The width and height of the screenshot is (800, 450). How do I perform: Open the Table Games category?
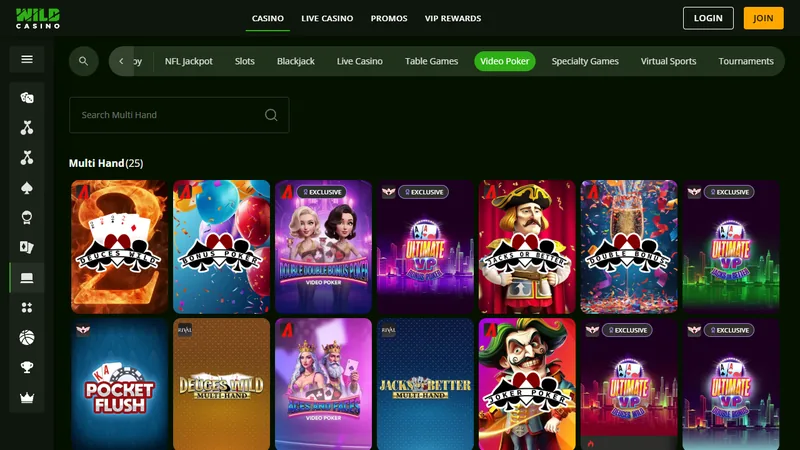click(431, 61)
